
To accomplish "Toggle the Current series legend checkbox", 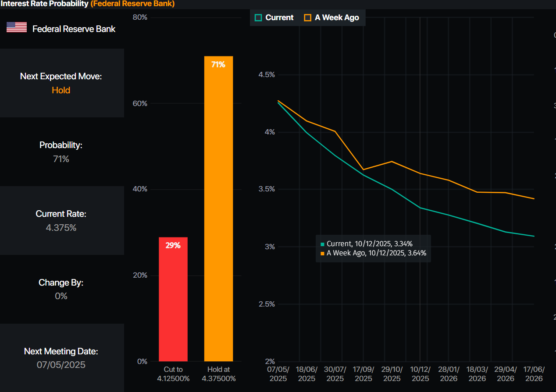I will tap(258, 18).
